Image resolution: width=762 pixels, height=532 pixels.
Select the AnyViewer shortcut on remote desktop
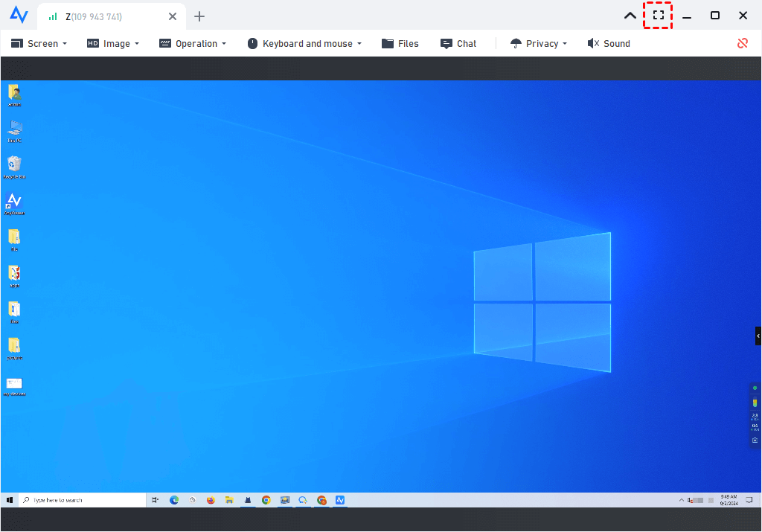click(x=14, y=201)
